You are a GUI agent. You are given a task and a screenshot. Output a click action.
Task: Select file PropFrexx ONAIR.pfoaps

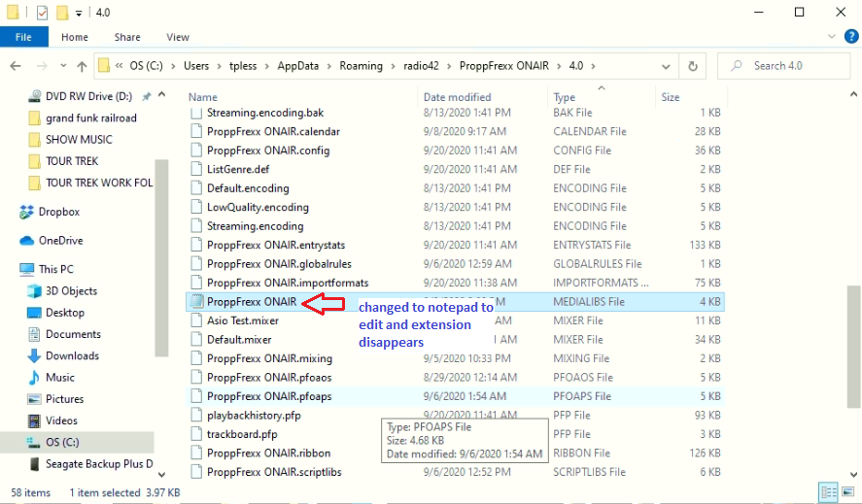(269, 396)
